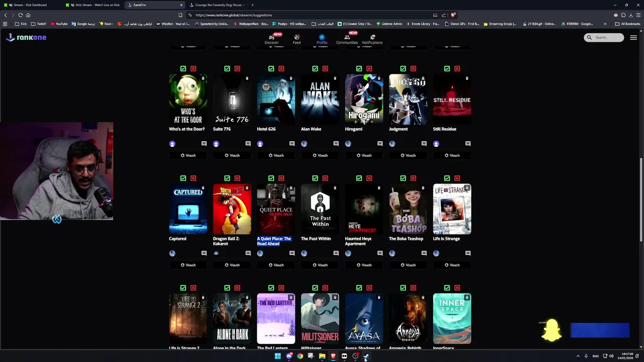The image size is (644, 362).
Task: Click the browser address bar
Action: click(x=312, y=15)
